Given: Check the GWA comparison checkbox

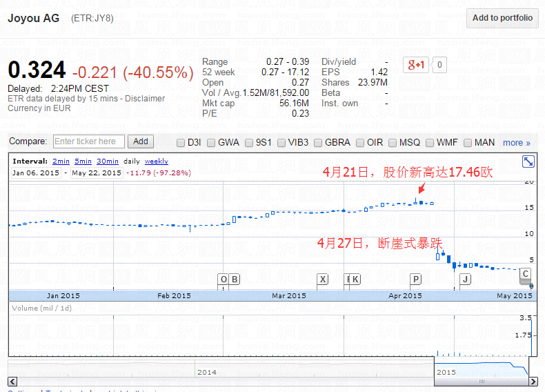Looking at the screenshot, I should [211, 143].
